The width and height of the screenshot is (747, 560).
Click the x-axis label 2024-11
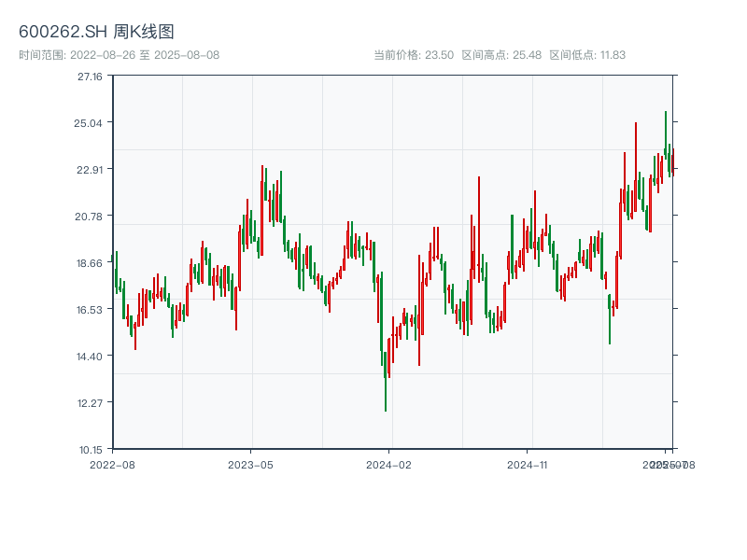point(527,465)
